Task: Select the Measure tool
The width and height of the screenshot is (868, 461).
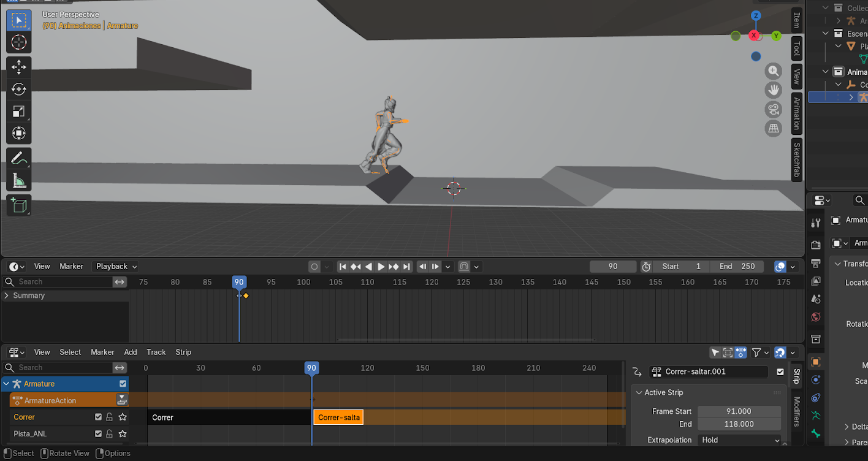Action: tap(18, 181)
